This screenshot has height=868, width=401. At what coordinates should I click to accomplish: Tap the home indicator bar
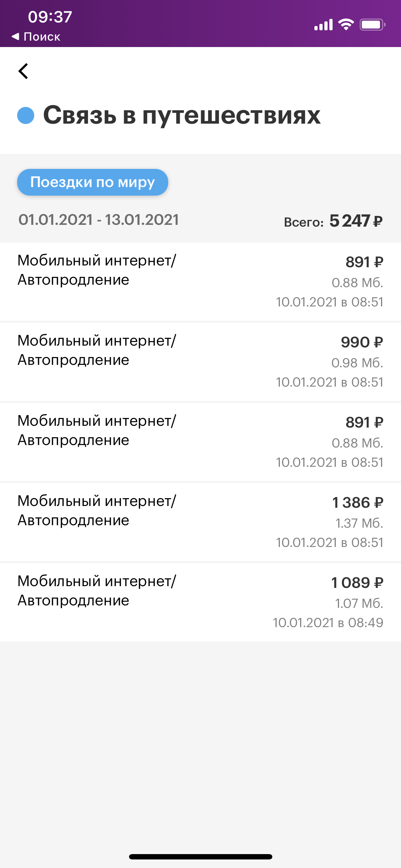click(x=201, y=857)
